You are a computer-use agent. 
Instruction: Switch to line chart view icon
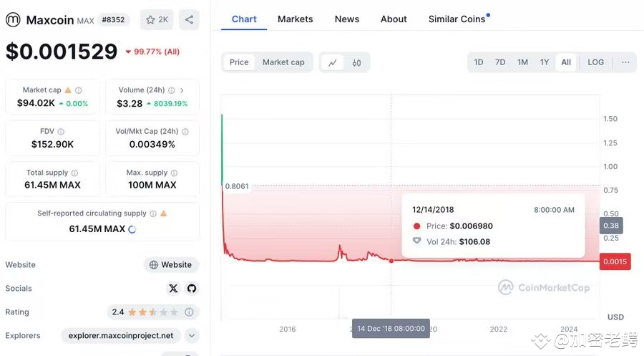pyautogui.click(x=332, y=62)
